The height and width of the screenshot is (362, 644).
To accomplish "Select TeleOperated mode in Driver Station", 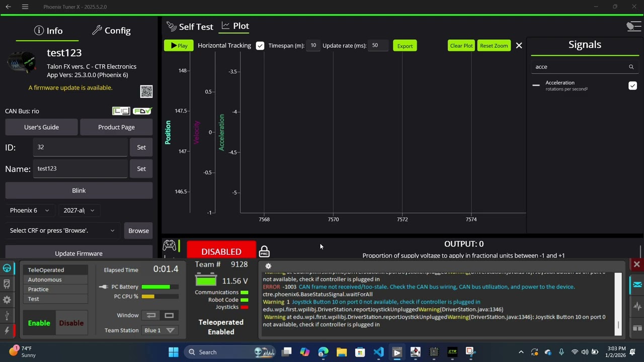I will point(55,270).
